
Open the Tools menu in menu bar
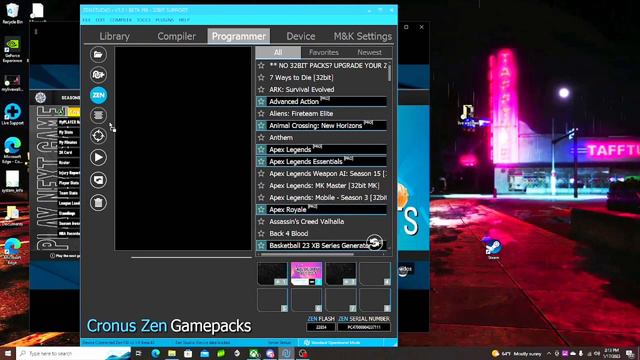[144, 20]
